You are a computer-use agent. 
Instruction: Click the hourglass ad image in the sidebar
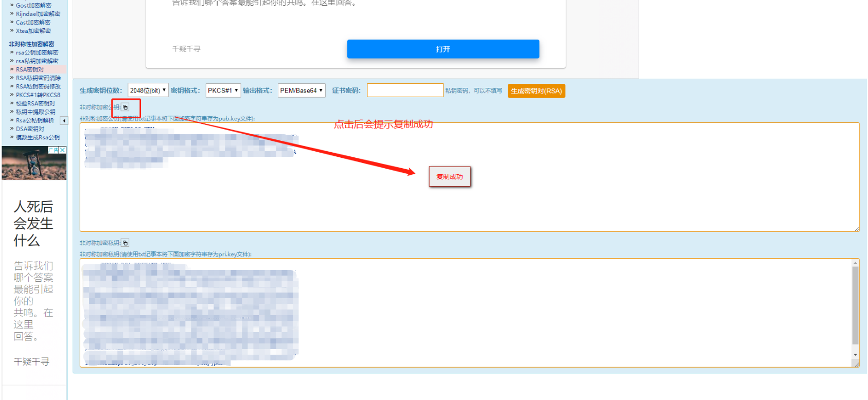[34, 163]
